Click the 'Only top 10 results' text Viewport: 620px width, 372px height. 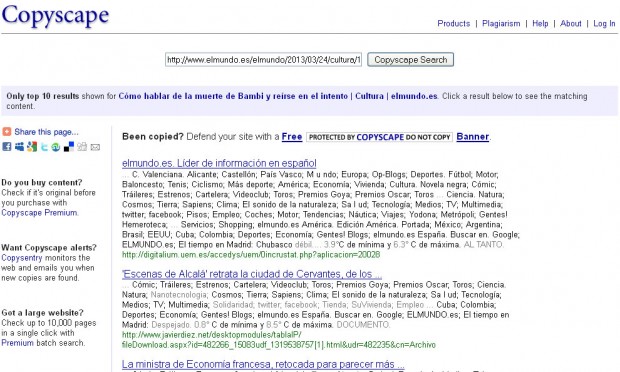43,96
